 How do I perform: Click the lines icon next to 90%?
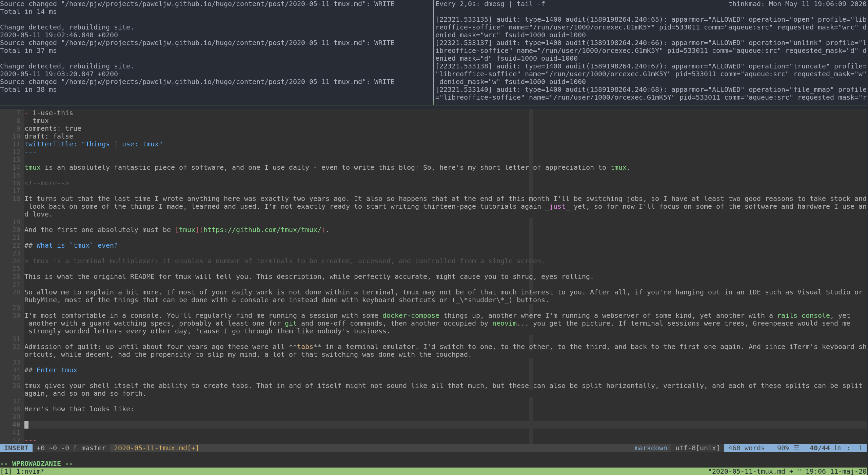point(796,448)
